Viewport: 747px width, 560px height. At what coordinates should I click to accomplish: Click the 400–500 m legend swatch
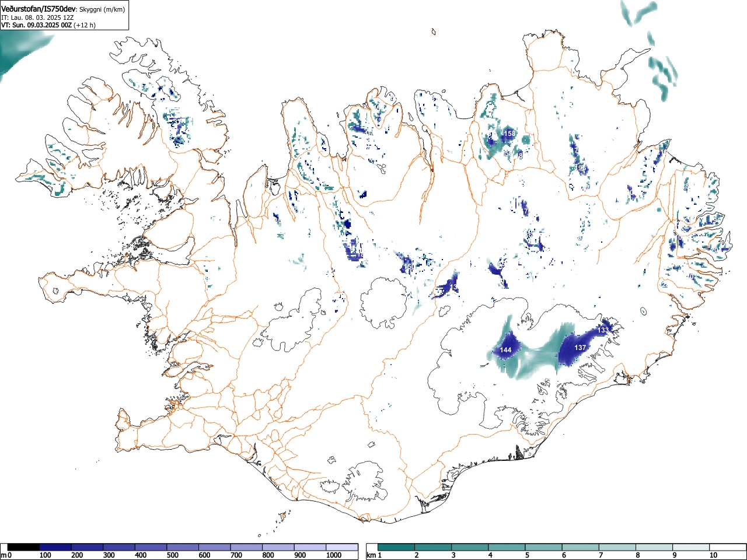pos(151,547)
